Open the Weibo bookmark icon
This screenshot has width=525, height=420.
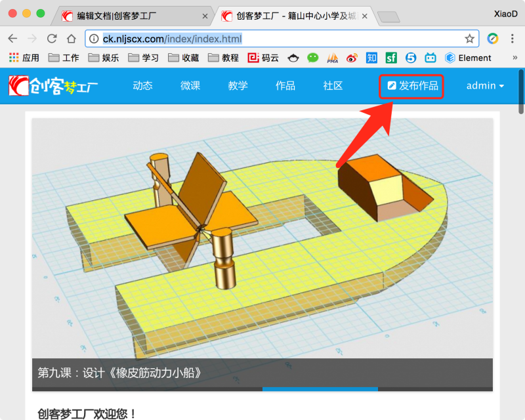352,58
